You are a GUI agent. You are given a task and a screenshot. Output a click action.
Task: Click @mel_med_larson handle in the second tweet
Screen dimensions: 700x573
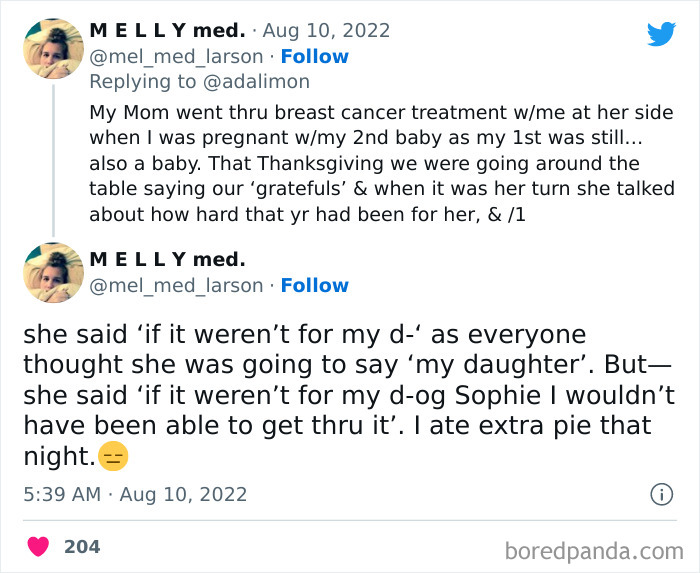pyautogui.click(x=177, y=285)
